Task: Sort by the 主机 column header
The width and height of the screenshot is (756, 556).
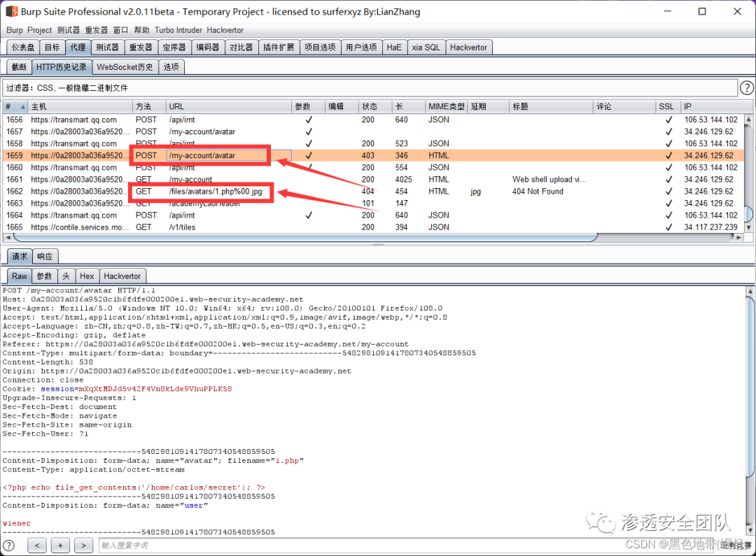Action: [x=80, y=106]
